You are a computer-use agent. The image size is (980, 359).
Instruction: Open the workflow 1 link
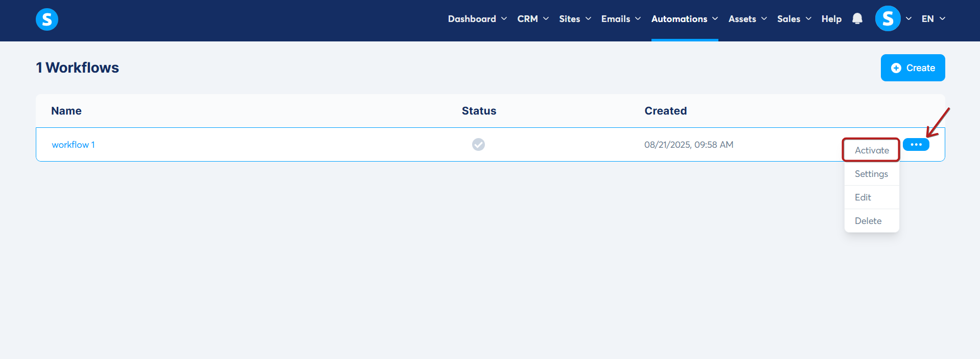pyautogui.click(x=73, y=145)
